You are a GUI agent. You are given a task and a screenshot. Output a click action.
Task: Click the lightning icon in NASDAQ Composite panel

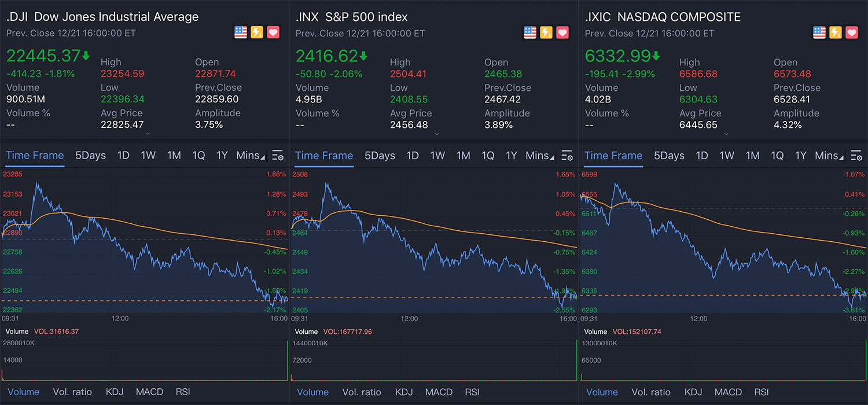coord(836,32)
